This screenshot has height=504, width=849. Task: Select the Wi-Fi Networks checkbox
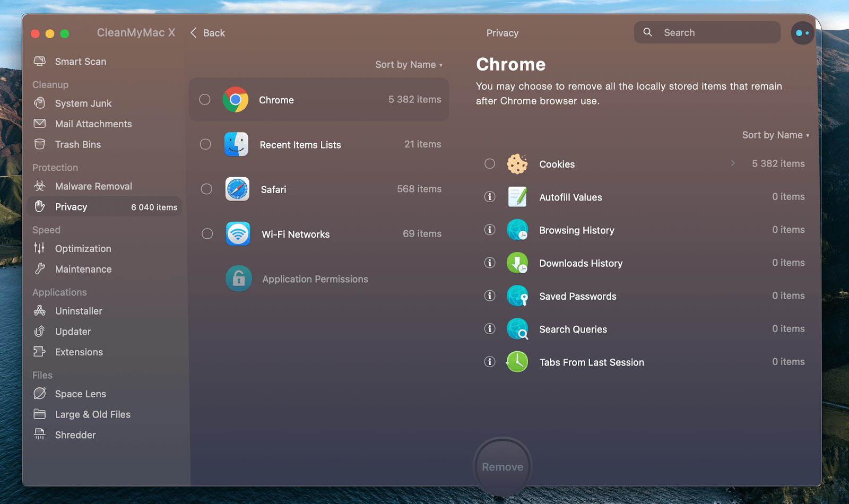click(x=207, y=233)
